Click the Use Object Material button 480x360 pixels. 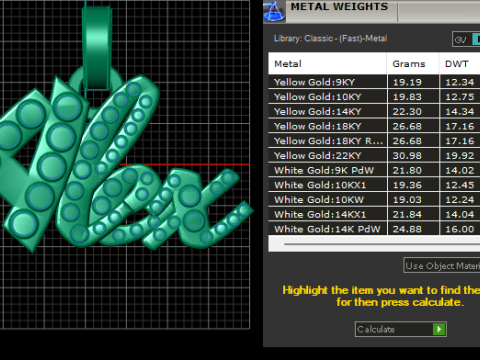[442, 266]
